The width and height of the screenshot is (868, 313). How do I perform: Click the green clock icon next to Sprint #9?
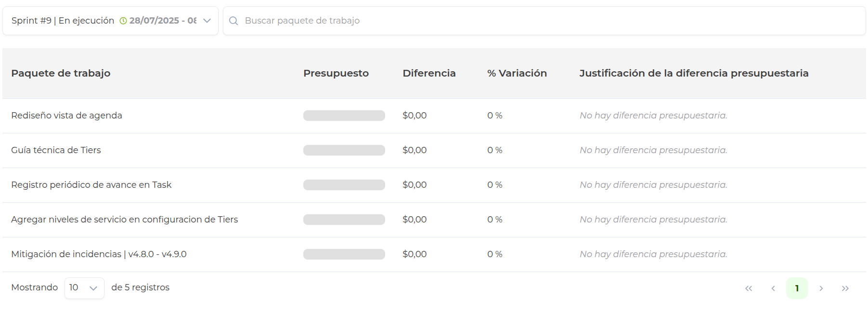[x=123, y=21]
